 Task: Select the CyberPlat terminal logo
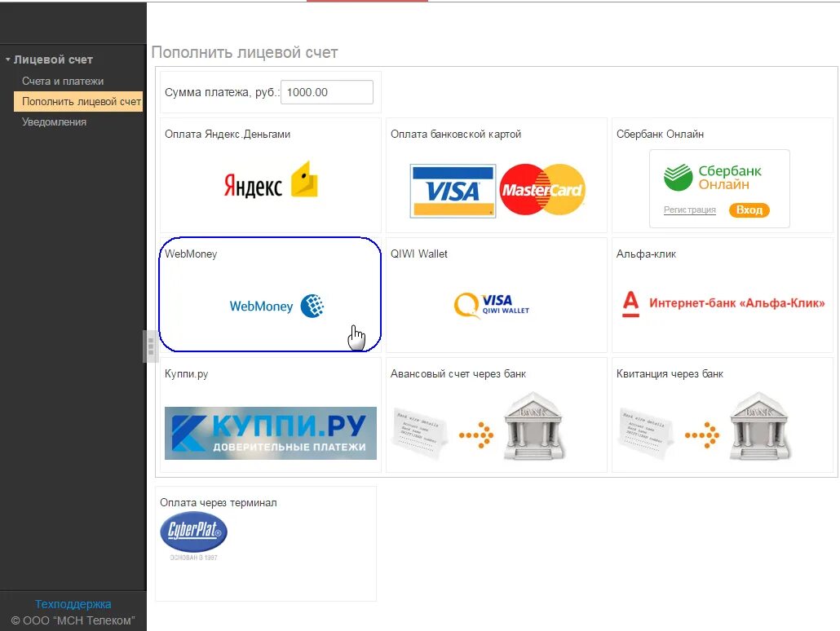click(193, 532)
